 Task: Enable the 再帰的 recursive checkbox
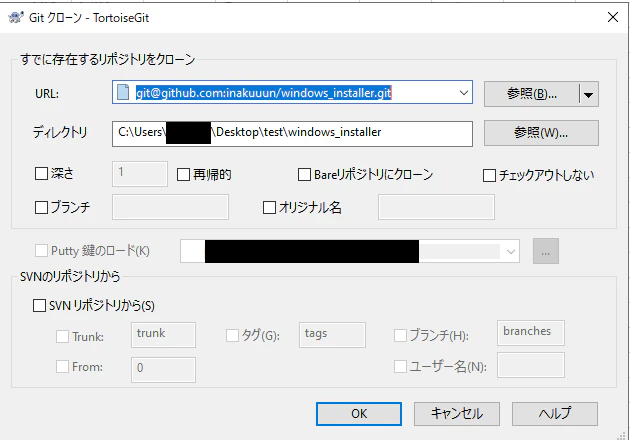tap(183, 174)
